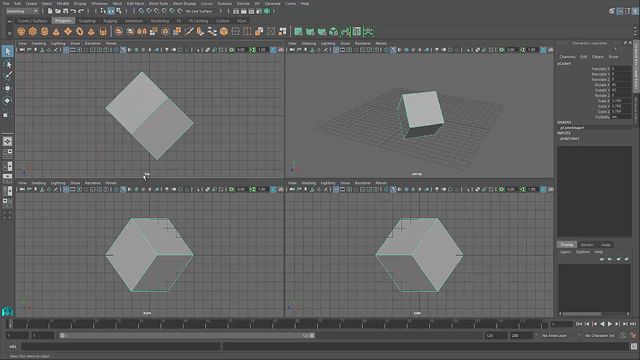Click the current frame input field
This screenshot has height=360, width=640.
(x=562, y=324)
